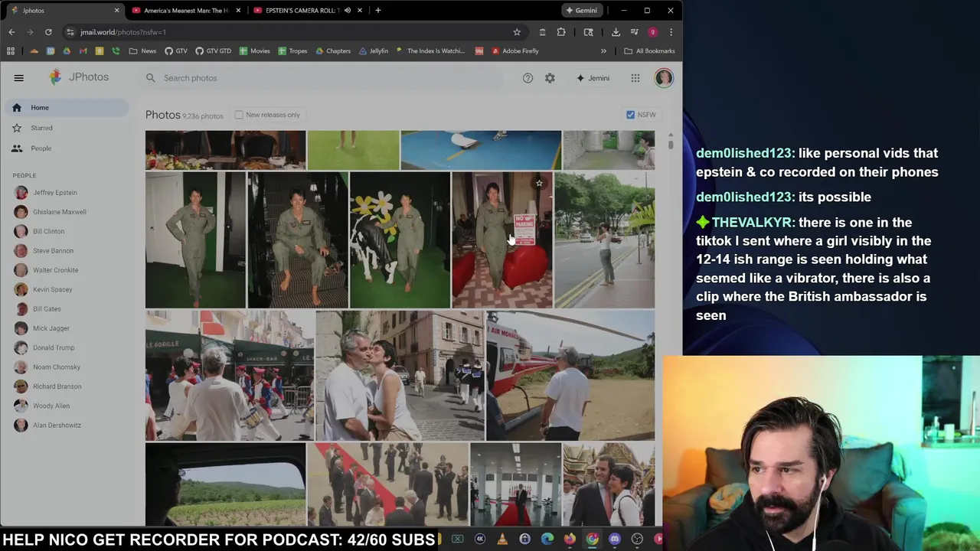Open Discord from the taskbar

615,540
